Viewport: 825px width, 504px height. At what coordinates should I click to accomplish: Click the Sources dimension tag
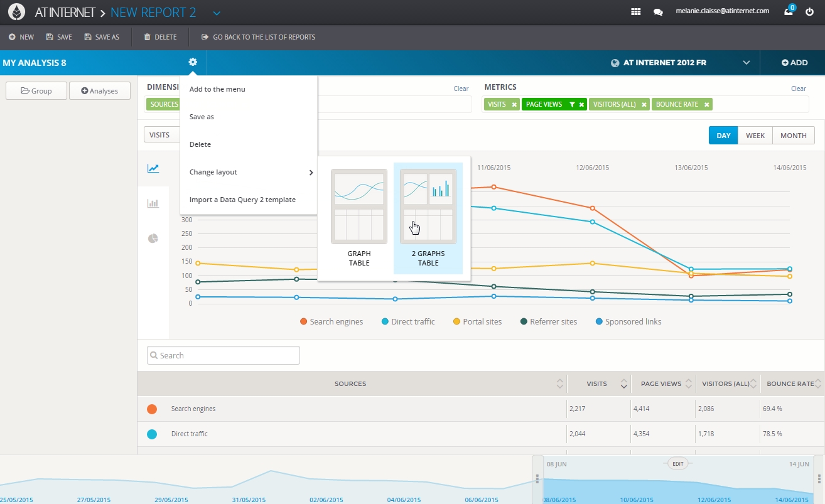pyautogui.click(x=164, y=104)
